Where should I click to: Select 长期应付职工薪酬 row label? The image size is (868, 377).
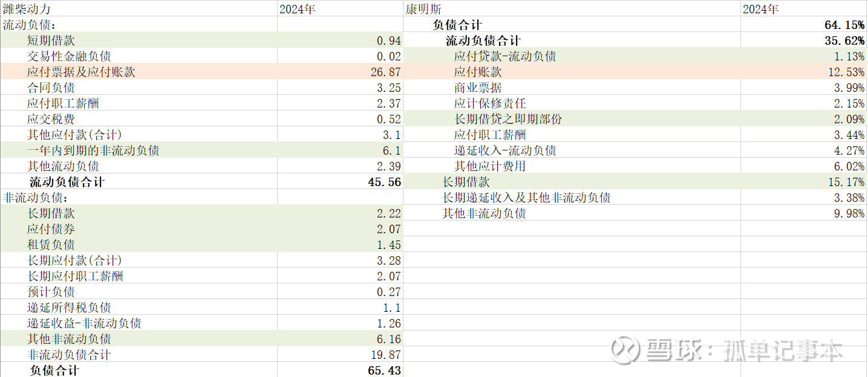75,276
